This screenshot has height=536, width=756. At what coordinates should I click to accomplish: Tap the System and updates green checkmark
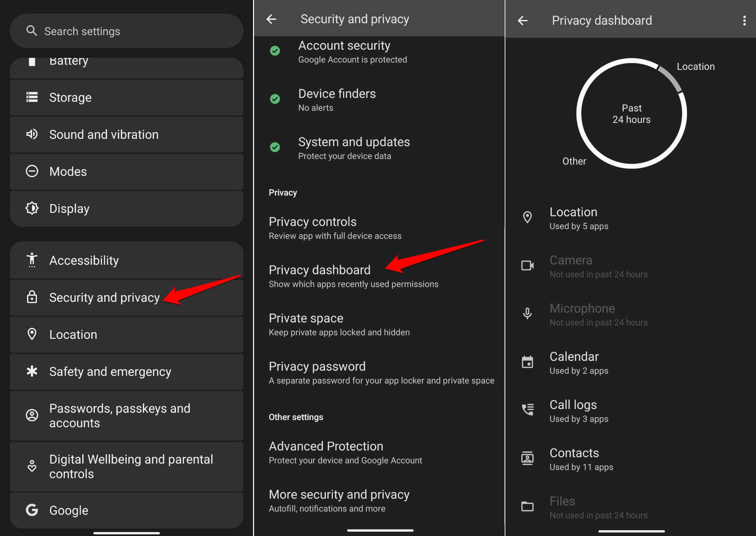[275, 147]
